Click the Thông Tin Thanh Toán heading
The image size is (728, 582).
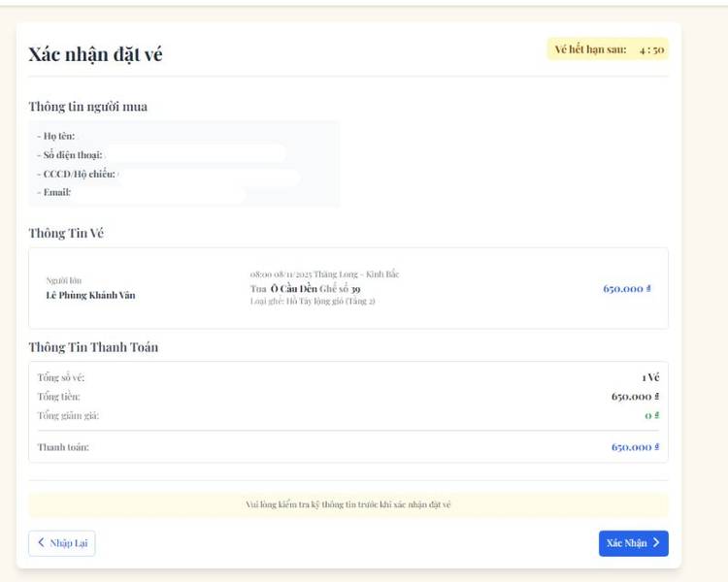[x=93, y=347]
